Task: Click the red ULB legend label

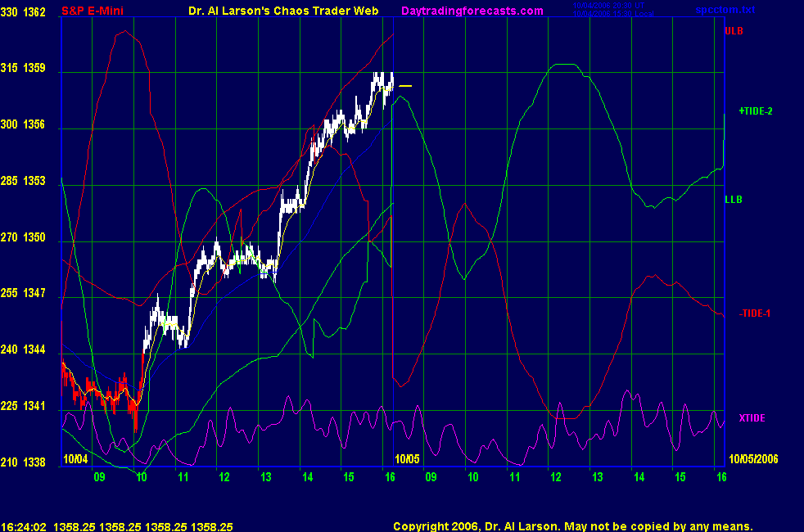Action: pyautogui.click(x=734, y=30)
